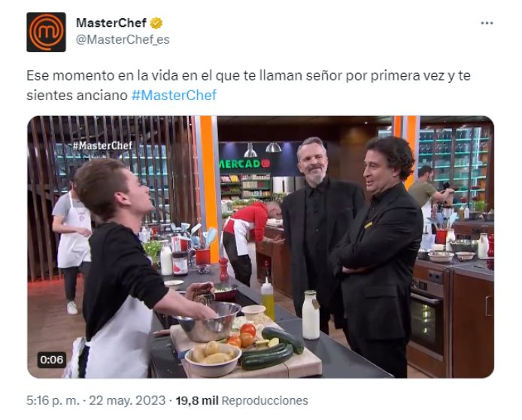The height and width of the screenshot is (420, 522).
Task: Play the embedded MasterChef video
Action: point(260,247)
